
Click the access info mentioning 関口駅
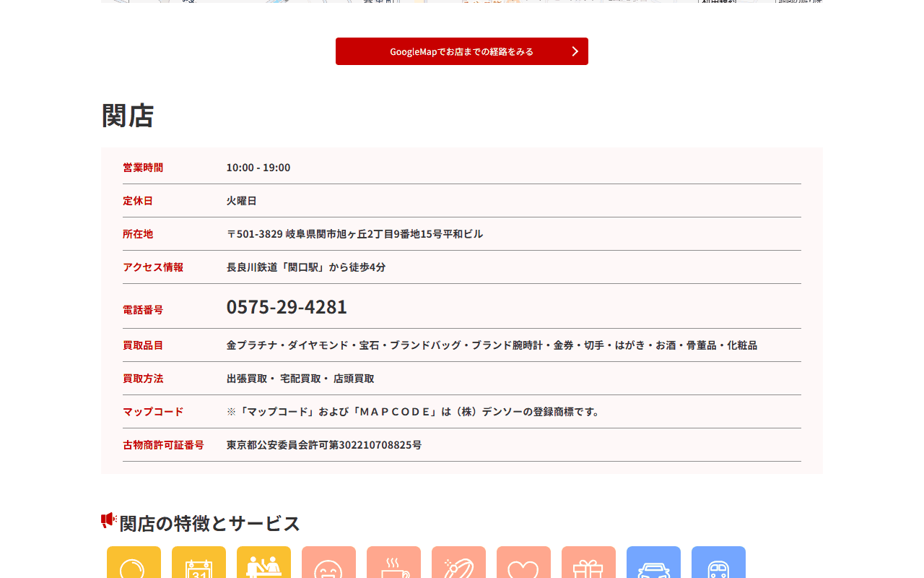[x=306, y=267]
